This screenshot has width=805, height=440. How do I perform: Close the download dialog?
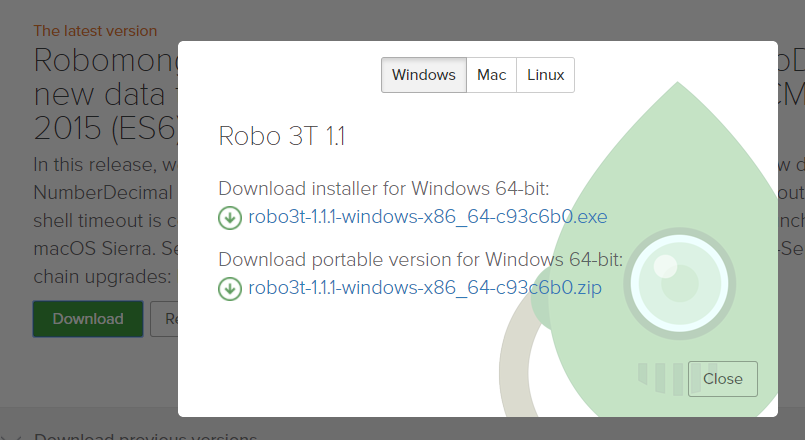(x=722, y=379)
